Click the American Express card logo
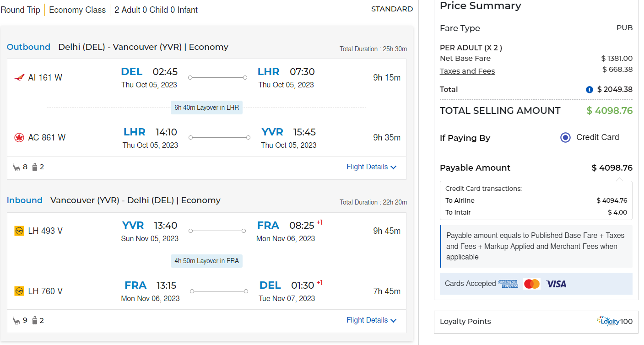The width and height of the screenshot is (644, 345). [508, 284]
